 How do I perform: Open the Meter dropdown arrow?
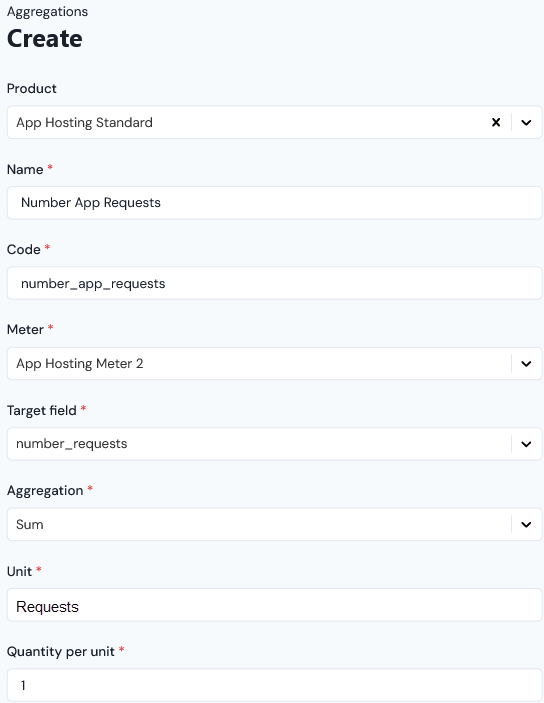pos(526,364)
